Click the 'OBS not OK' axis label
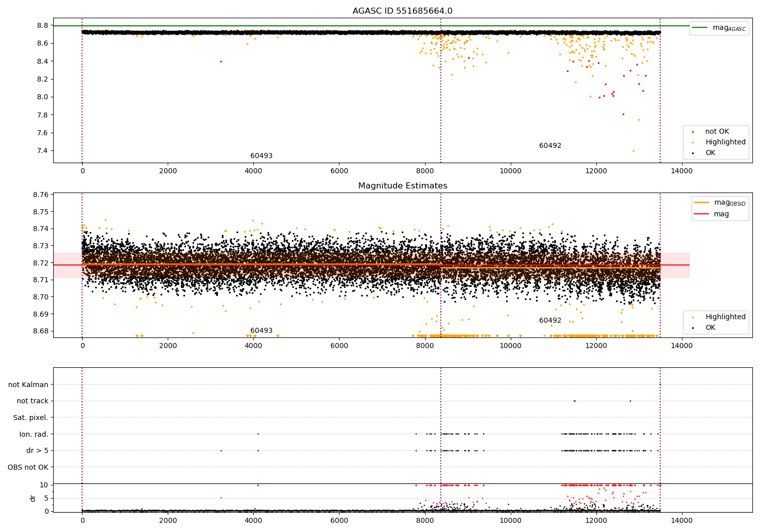The image size is (760, 532). (28, 468)
